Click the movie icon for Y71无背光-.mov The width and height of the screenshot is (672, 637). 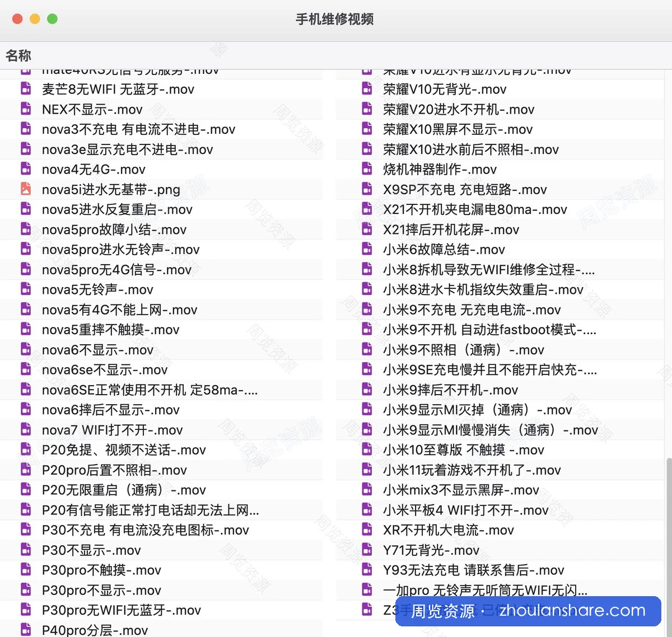367,550
